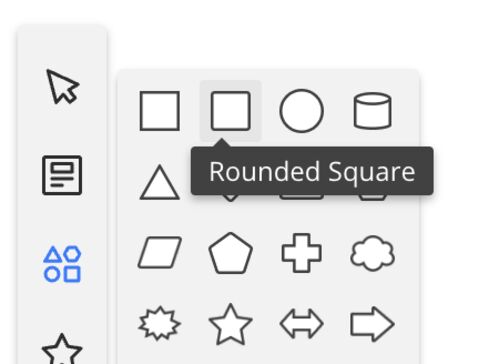The height and width of the screenshot is (364, 500).
Task: Choose the triangle shape
Action: click(160, 182)
